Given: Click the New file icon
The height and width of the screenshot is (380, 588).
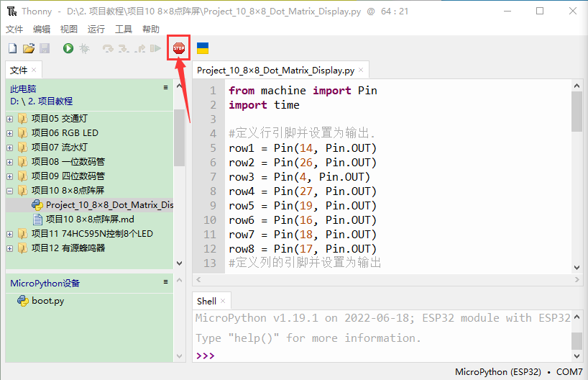Looking at the screenshot, I should (12, 48).
